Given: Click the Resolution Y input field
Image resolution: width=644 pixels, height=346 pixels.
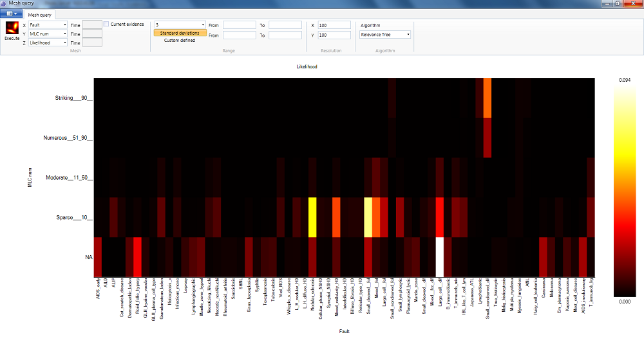Looking at the screenshot, I should [x=334, y=35].
